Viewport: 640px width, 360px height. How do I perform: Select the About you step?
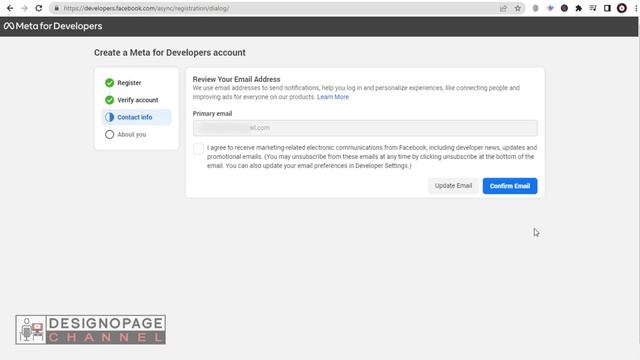click(x=131, y=134)
